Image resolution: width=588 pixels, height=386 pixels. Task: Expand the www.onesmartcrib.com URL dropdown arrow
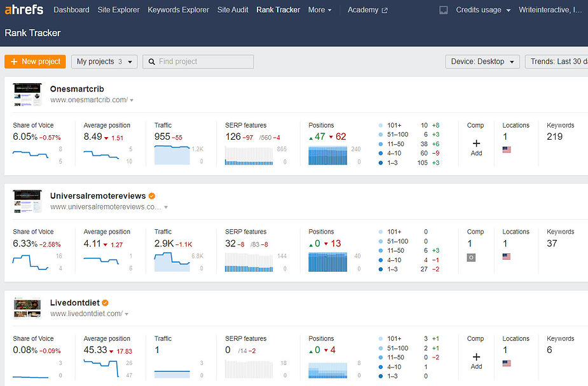click(x=132, y=100)
